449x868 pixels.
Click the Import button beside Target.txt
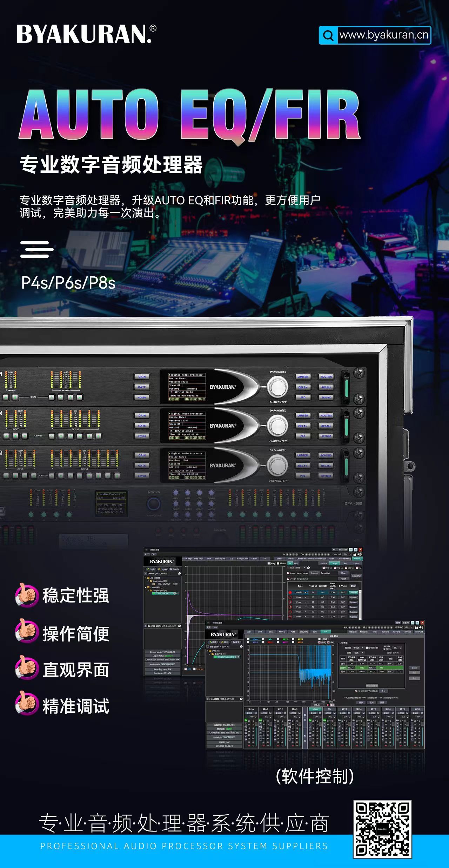[314, 573]
